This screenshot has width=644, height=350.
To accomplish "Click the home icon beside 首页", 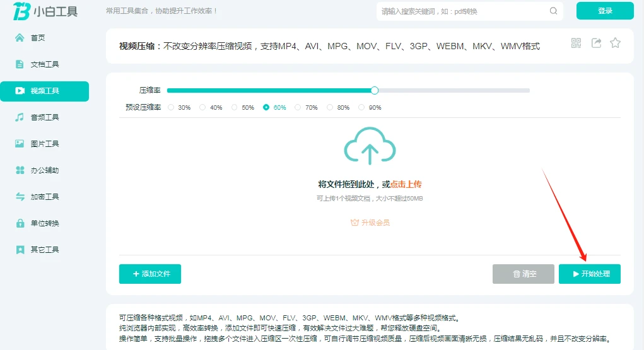I will 20,38.
